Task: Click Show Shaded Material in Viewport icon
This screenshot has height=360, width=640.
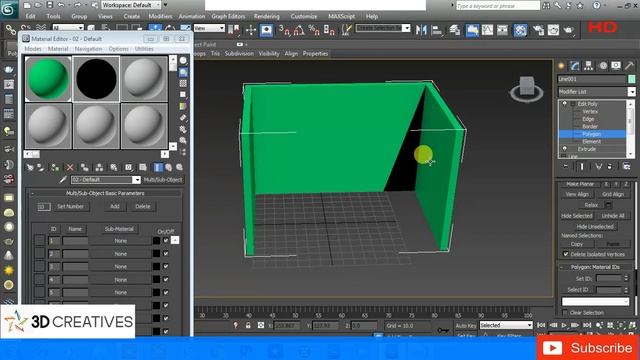Action: pos(143,167)
